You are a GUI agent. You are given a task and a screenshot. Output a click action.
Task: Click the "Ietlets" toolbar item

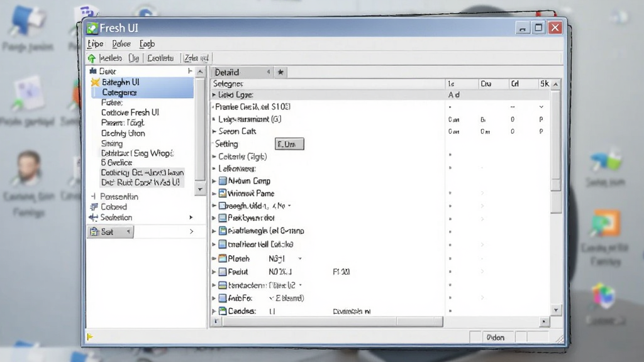pos(111,58)
